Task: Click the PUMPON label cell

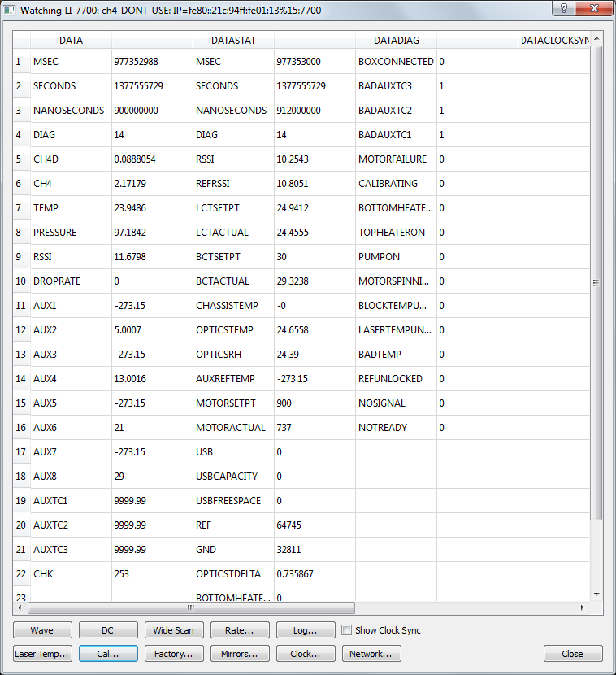Action: [x=397, y=257]
